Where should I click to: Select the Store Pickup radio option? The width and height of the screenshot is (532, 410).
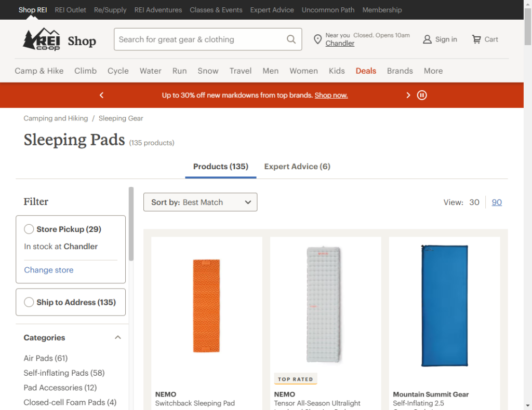29,229
